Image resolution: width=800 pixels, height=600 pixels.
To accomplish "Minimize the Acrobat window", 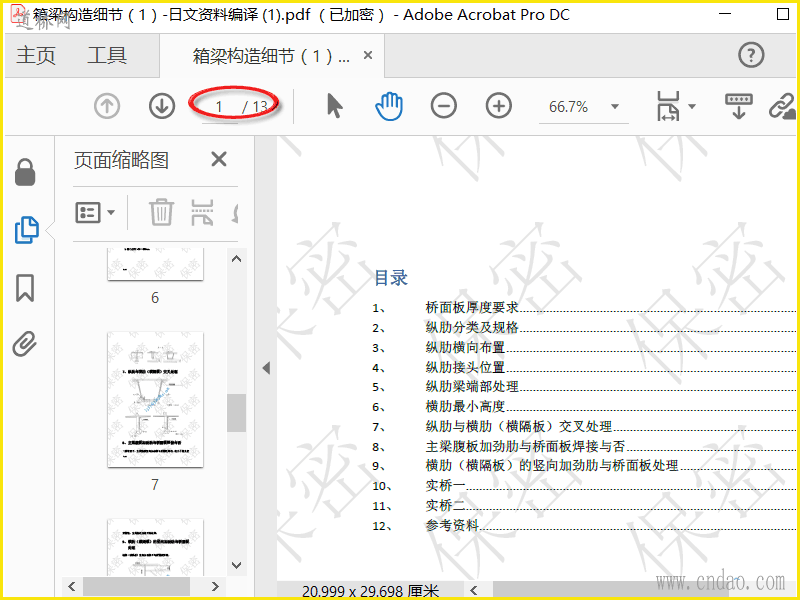I will (725, 14).
